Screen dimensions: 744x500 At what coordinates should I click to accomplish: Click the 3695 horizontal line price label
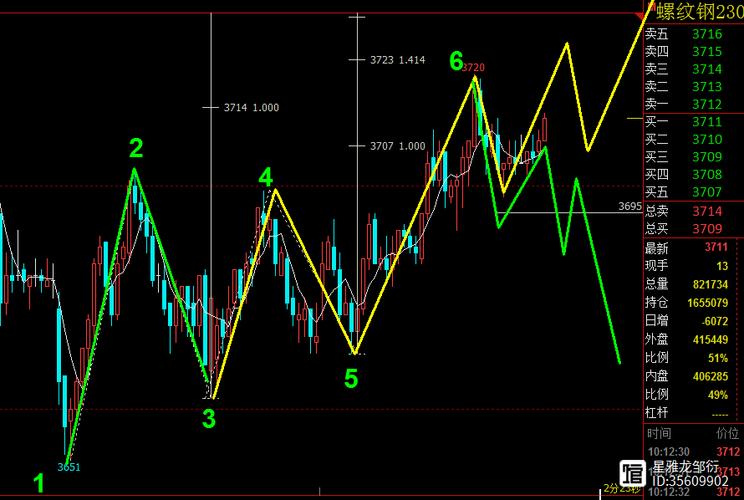point(630,206)
